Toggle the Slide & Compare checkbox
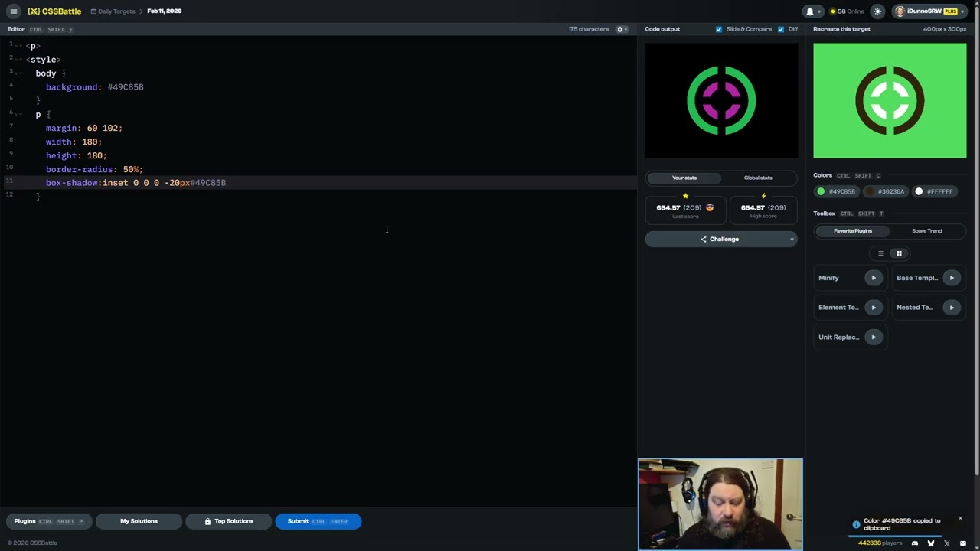980x551 pixels. [x=719, y=29]
